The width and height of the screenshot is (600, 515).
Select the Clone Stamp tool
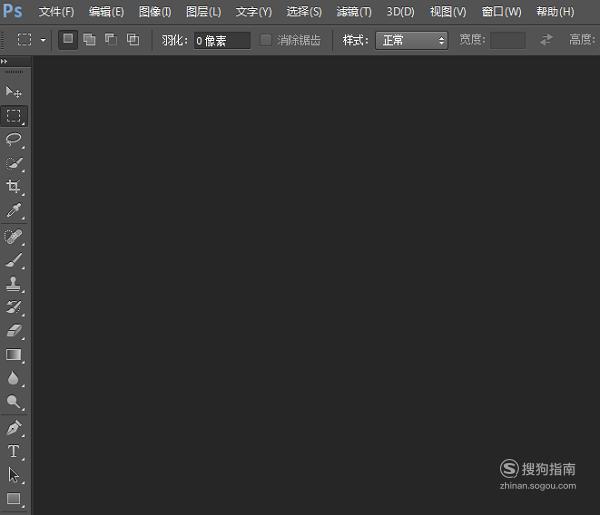click(14, 284)
